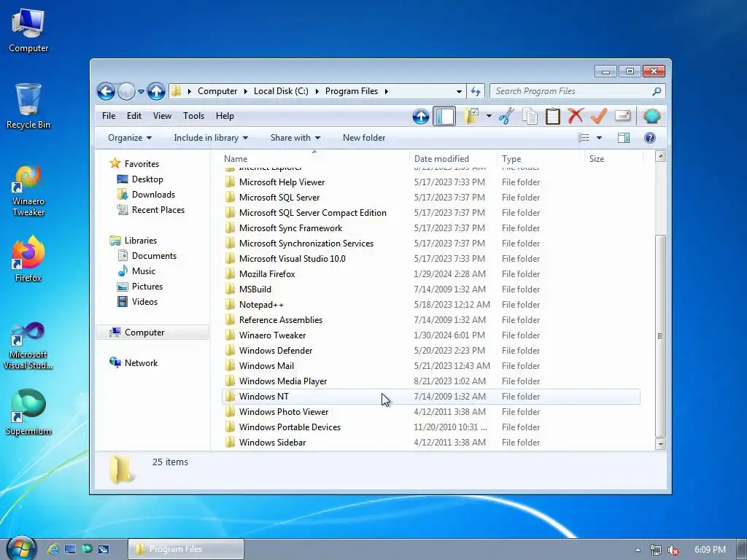747x560 pixels.
Task: Open Properties with the orange checkmark icon
Action: (x=598, y=116)
